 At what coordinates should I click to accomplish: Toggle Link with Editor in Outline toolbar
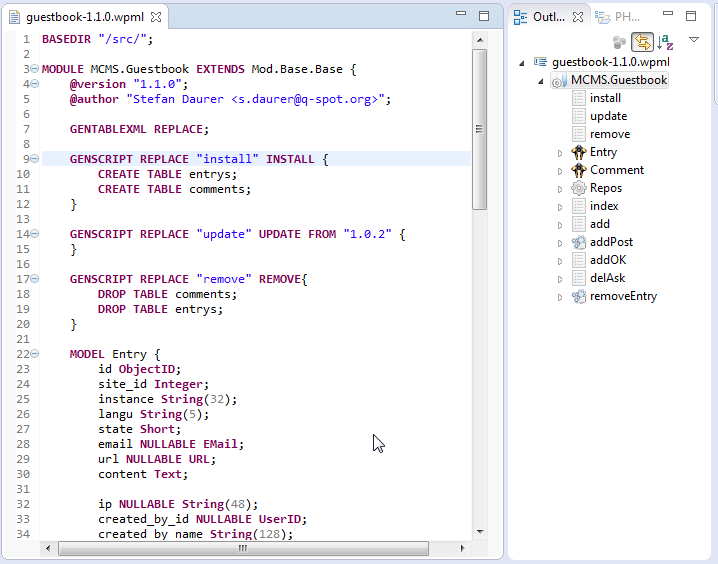tap(642, 42)
